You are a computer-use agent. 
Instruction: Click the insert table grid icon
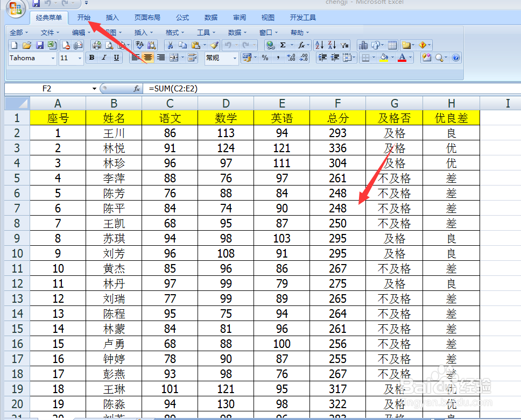click(392, 45)
